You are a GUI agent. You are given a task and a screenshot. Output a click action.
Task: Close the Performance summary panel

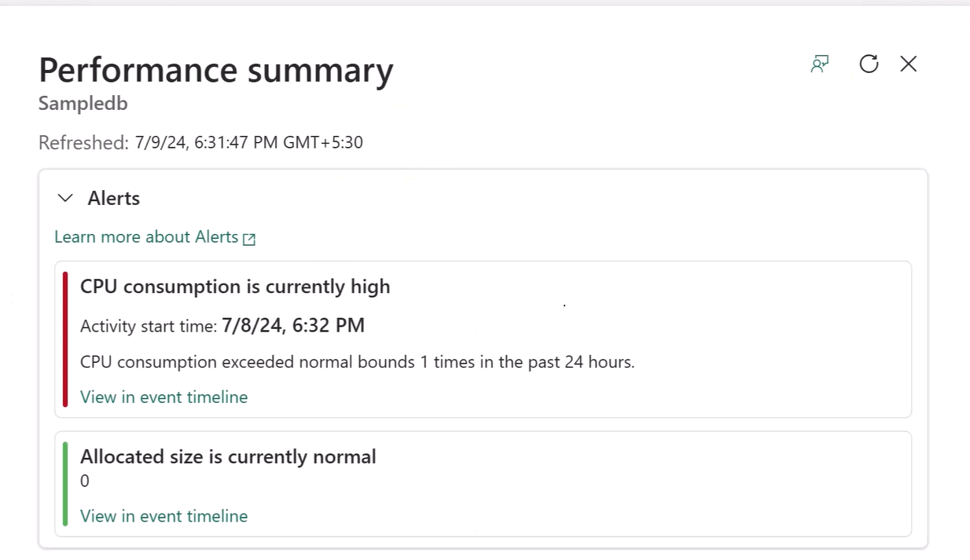[909, 64]
